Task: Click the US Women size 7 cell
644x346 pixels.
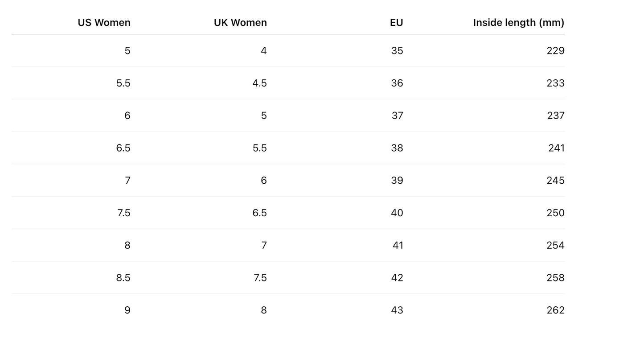Action: tap(127, 181)
